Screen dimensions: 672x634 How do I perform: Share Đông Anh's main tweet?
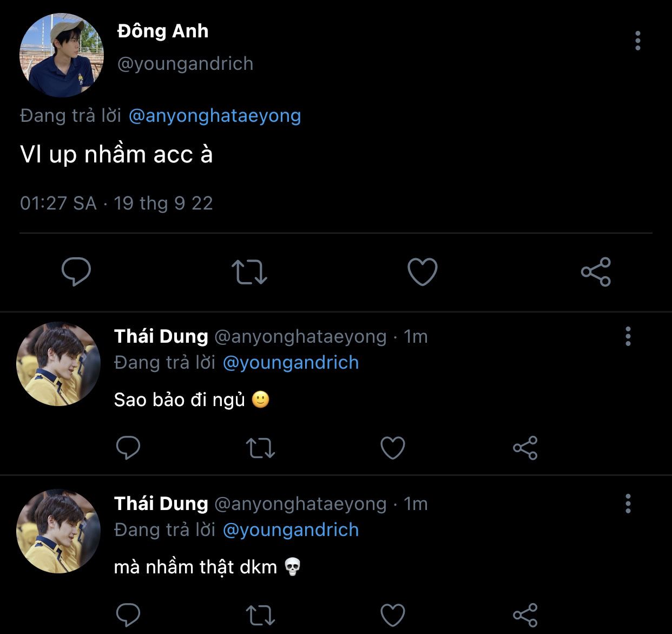[x=596, y=272]
